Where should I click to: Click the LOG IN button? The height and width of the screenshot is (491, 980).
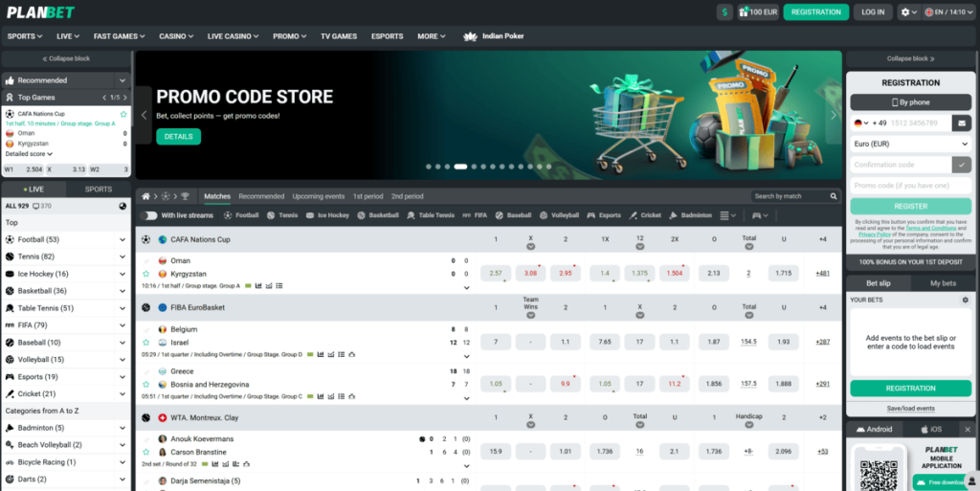(873, 12)
